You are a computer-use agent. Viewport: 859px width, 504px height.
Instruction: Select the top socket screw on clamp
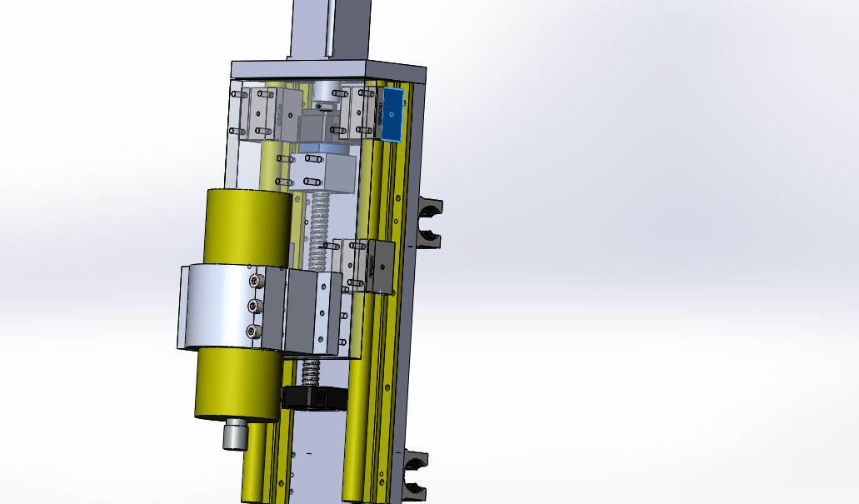coord(255,281)
